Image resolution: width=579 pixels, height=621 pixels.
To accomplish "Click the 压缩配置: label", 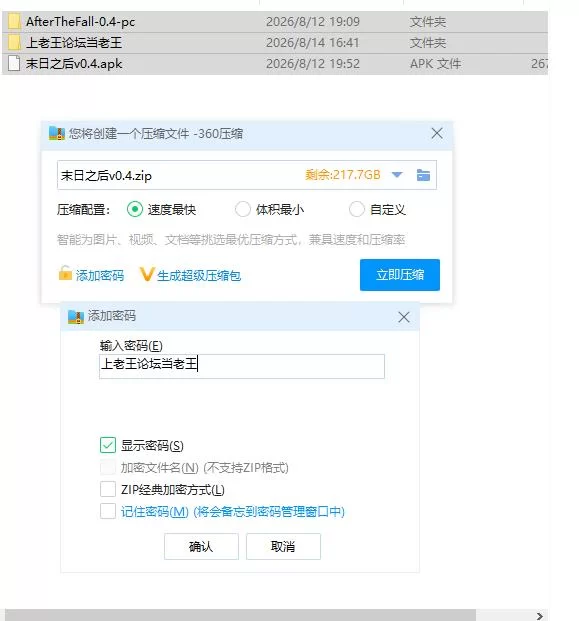I will click(84, 209).
